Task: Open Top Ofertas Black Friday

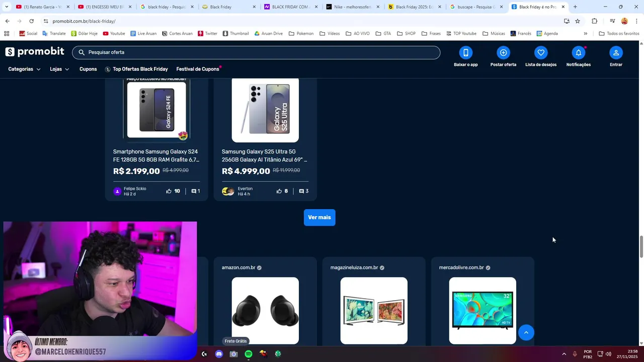Action: pos(136,69)
